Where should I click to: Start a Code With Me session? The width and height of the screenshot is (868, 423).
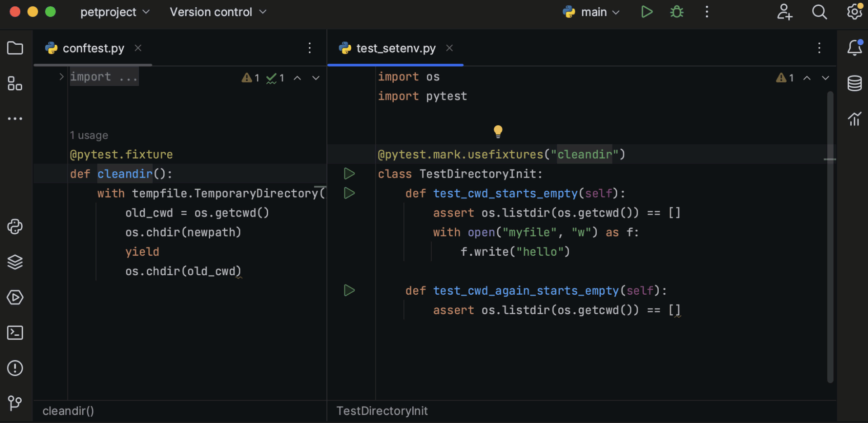784,12
